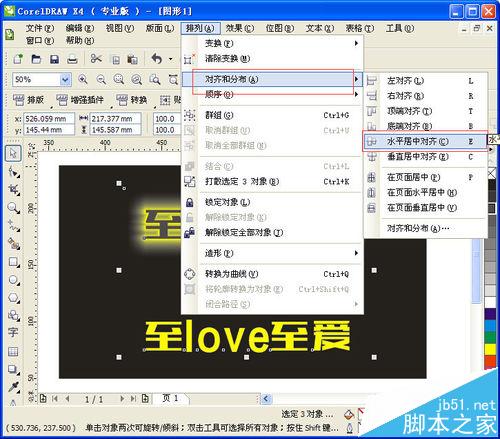Select the Freehand tool
Screen dimensions: 500x439
pyautogui.click(x=14, y=226)
